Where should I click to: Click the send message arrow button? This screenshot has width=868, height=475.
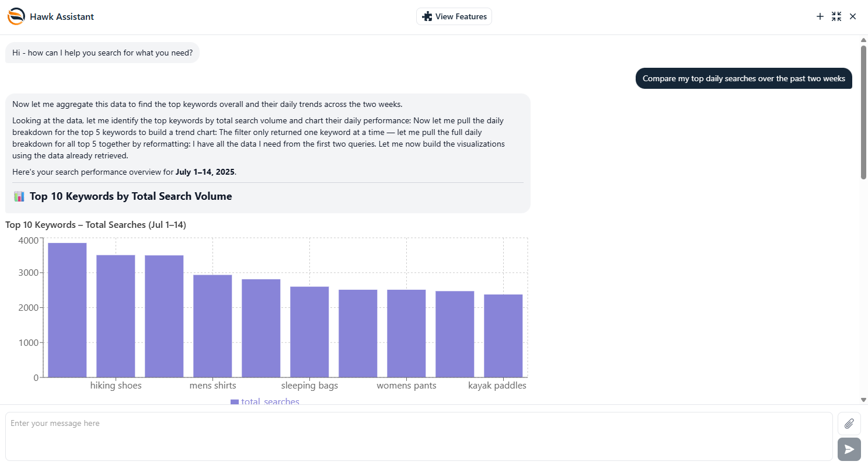pyautogui.click(x=849, y=449)
